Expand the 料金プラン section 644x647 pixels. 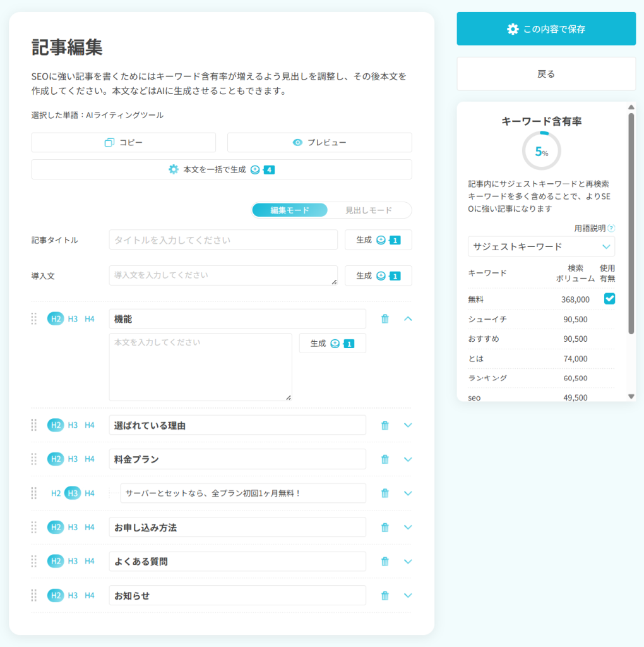[x=408, y=459]
